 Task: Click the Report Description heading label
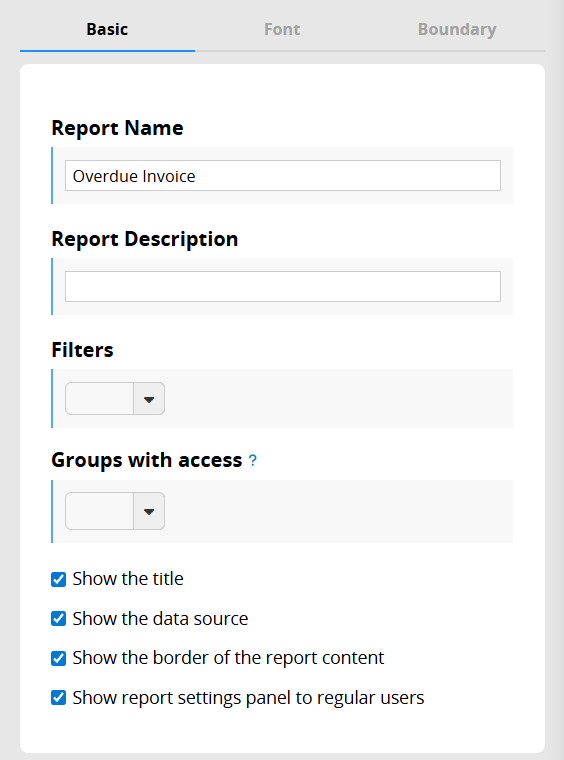145,239
